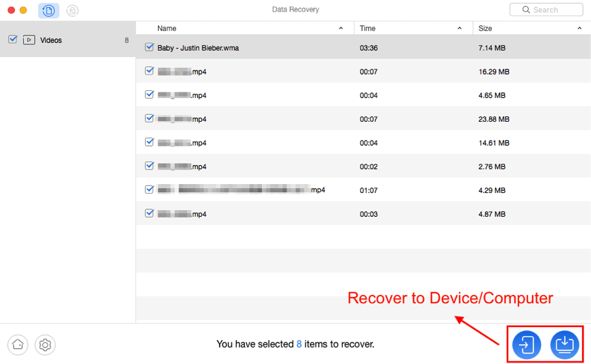The width and height of the screenshot is (591, 364).
Task: Click inside the Search field
Action: (x=546, y=10)
